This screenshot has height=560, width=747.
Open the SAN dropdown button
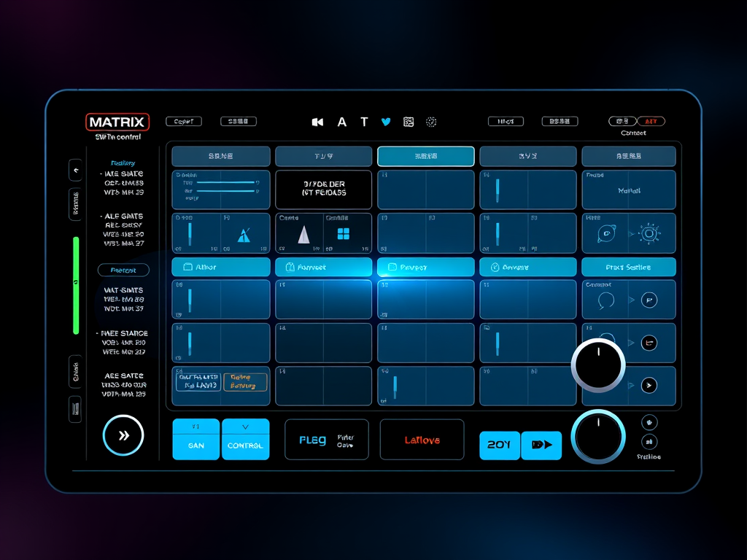point(196,439)
